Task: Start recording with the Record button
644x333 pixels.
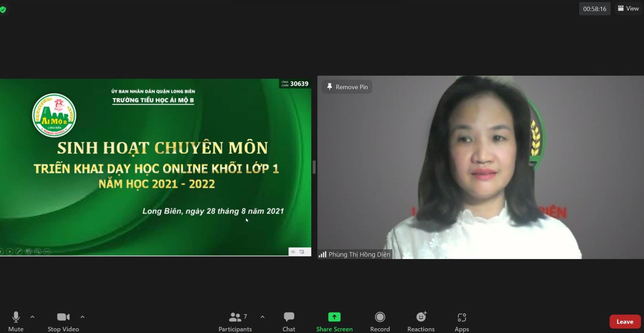Action: (x=380, y=321)
